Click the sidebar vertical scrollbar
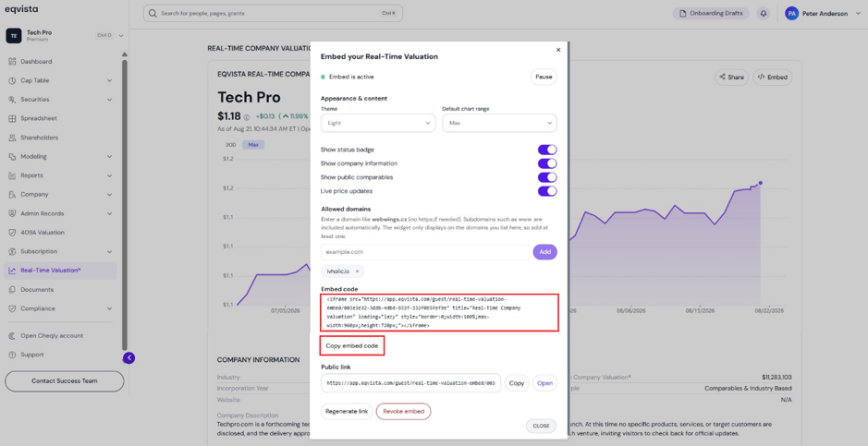 coord(125,204)
